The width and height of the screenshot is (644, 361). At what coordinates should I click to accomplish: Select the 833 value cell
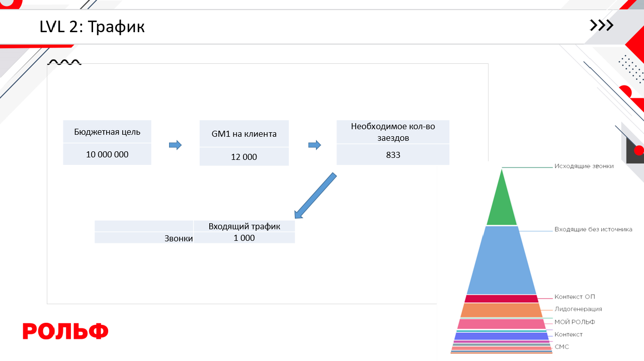click(393, 155)
